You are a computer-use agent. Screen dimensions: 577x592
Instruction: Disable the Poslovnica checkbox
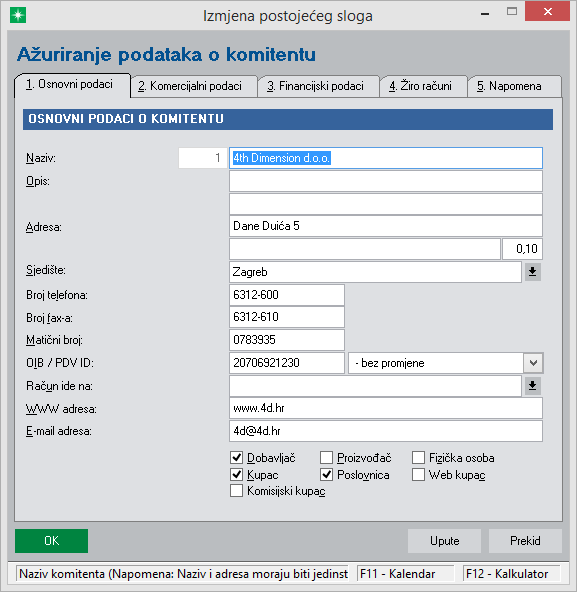coord(326,475)
